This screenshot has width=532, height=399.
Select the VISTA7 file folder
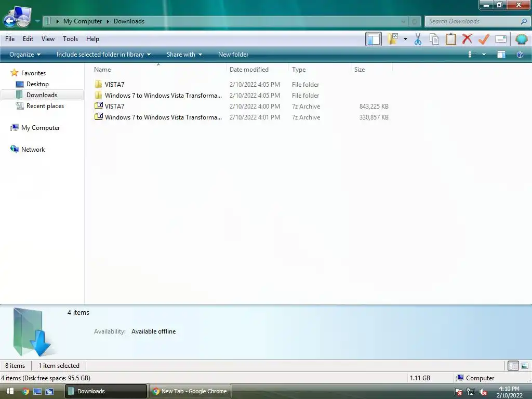click(115, 85)
